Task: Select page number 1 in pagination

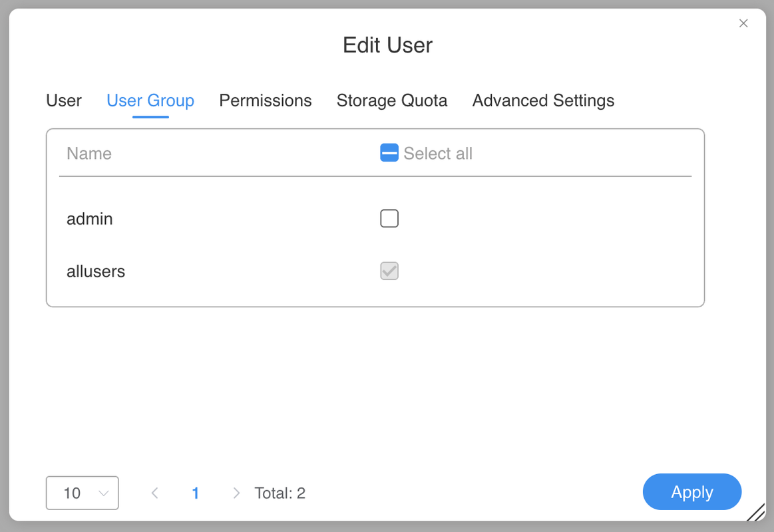Action: (x=196, y=493)
